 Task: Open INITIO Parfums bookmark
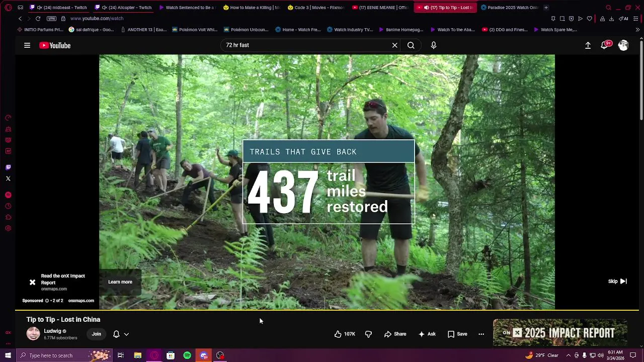41,30
